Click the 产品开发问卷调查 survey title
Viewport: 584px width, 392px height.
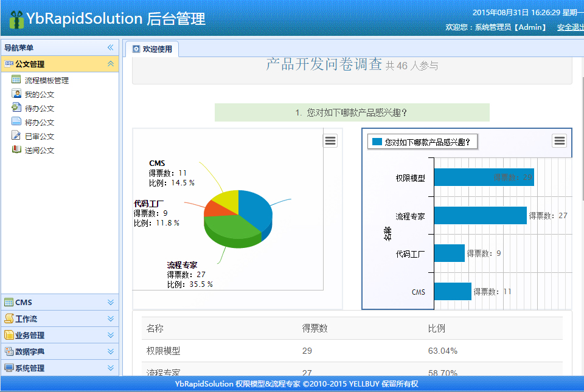[x=324, y=64]
